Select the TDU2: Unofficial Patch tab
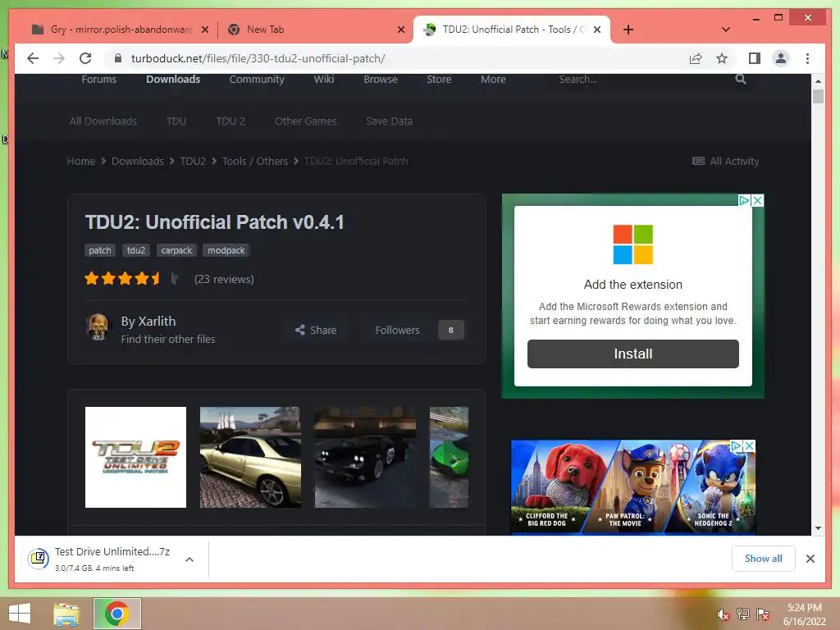This screenshot has height=630, width=840. coord(512,30)
